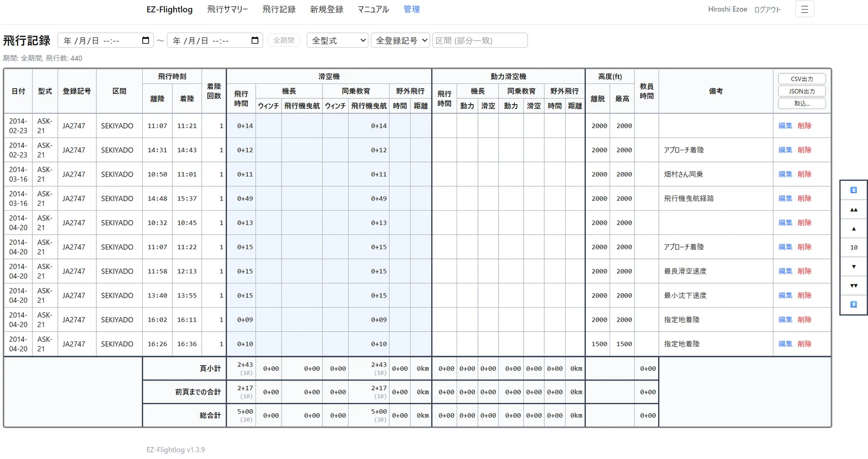Screen dimensions: 868x459
Task: Click the 前頁までの合計 label
Action: pyautogui.click(x=198, y=392)
